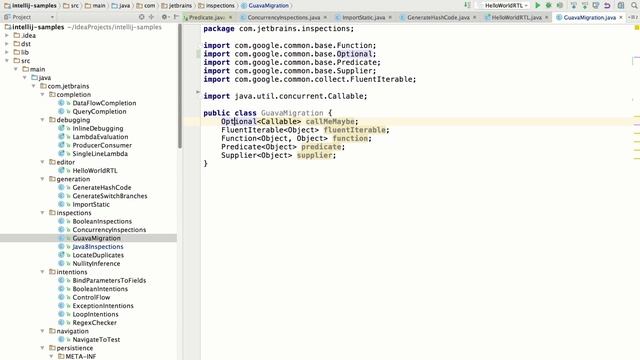Open QueryCompletion class in tree
Viewport: 640px width, 360px height.
click(x=99, y=111)
